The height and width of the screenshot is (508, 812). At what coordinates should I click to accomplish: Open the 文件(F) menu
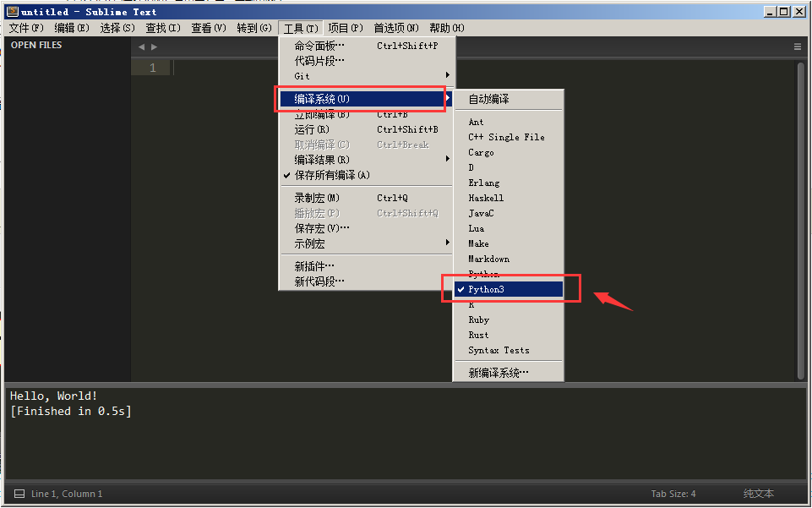click(x=26, y=28)
